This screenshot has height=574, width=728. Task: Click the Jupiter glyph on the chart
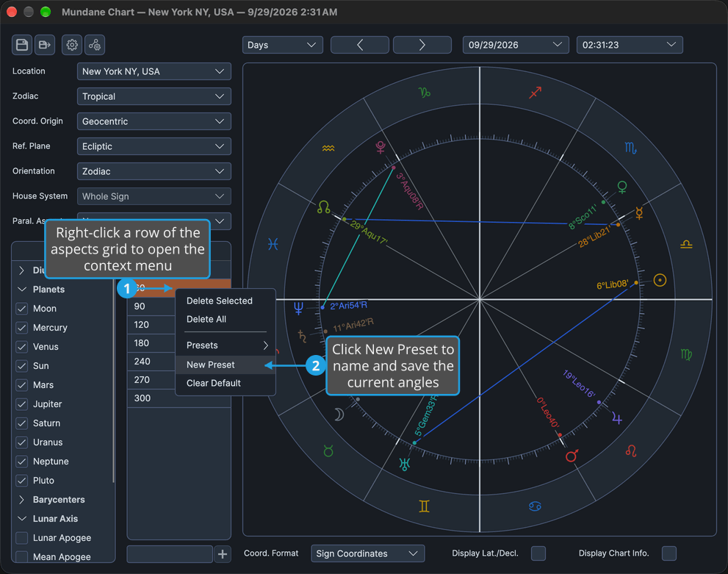pos(617,418)
